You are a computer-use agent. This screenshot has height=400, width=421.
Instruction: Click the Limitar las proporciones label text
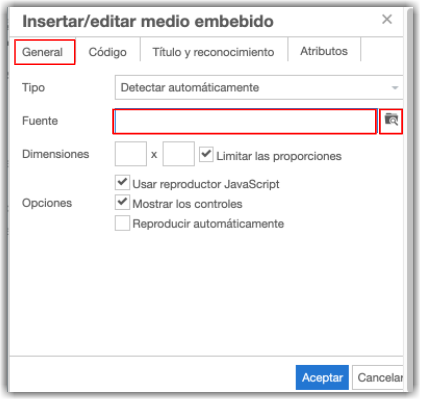tap(279, 156)
